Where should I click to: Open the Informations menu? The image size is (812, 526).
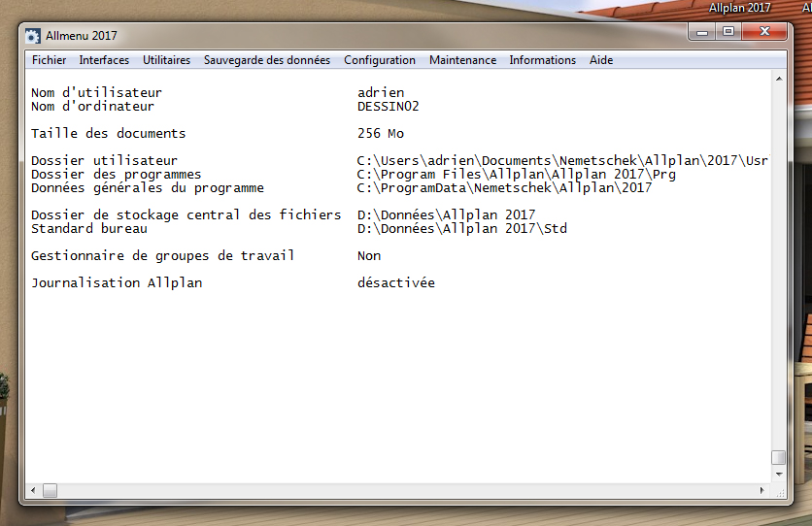pos(542,60)
